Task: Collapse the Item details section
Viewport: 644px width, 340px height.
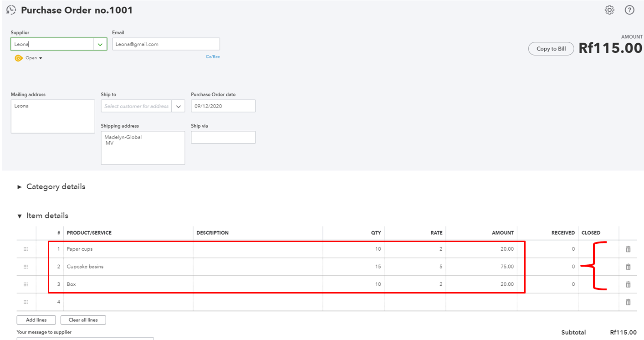Action: tap(20, 216)
